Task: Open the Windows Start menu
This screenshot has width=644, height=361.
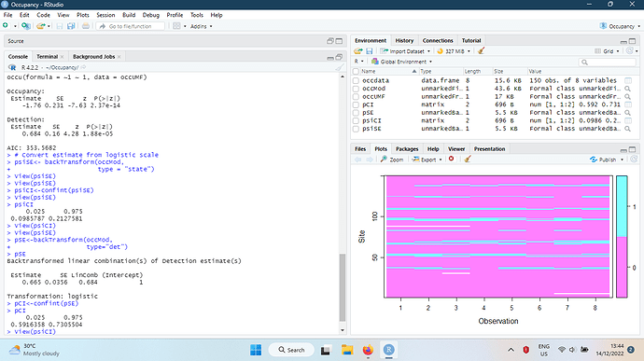Action: (256, 350)
